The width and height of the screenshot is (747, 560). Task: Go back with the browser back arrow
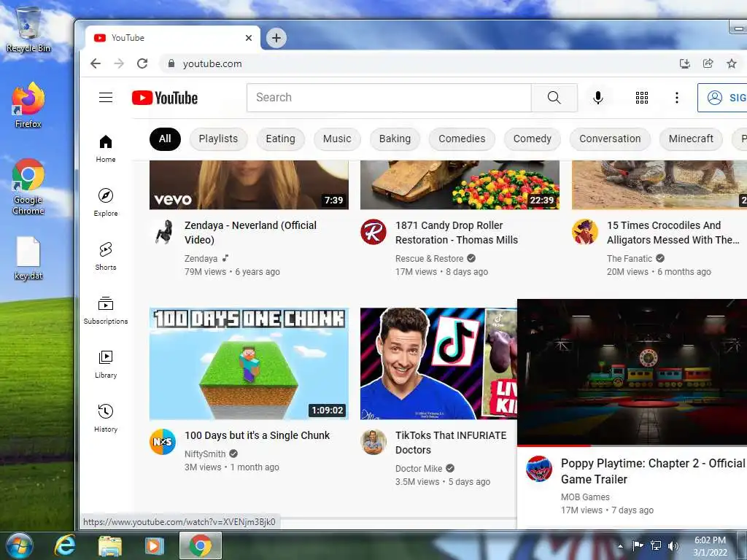[x=96, y=63]
